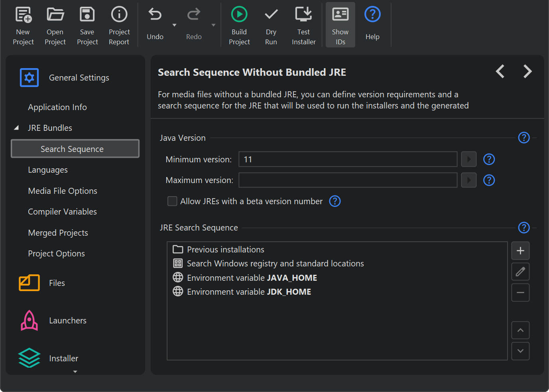Open the Launchers section
Viewport: 549px width, 392px height.
(67, 321)
